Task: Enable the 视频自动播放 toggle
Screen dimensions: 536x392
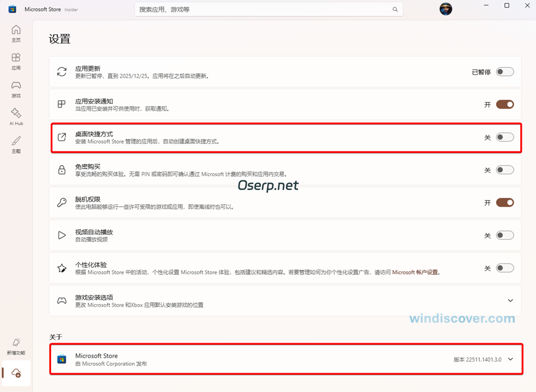Action: (x=504, y=235)
